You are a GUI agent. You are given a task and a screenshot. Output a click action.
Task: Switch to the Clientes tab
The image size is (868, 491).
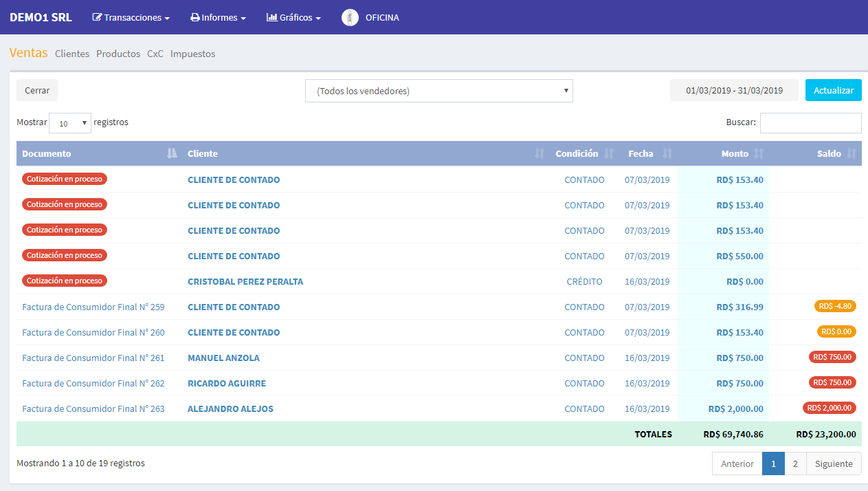coord(71,54)
